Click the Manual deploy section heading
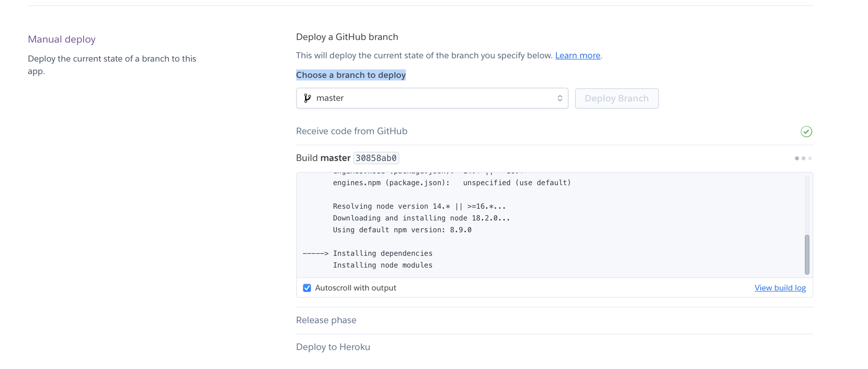Screen dimensions: 868x369 [62, 39]
